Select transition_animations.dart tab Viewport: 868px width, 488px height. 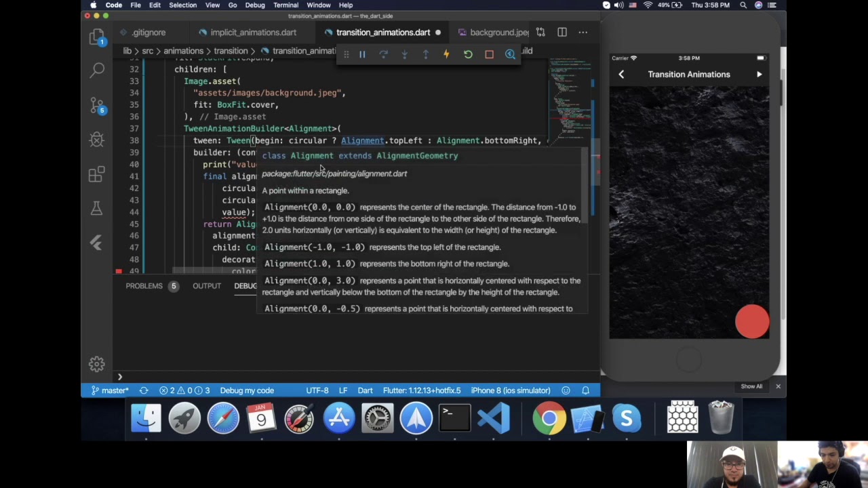click(383, 33)
